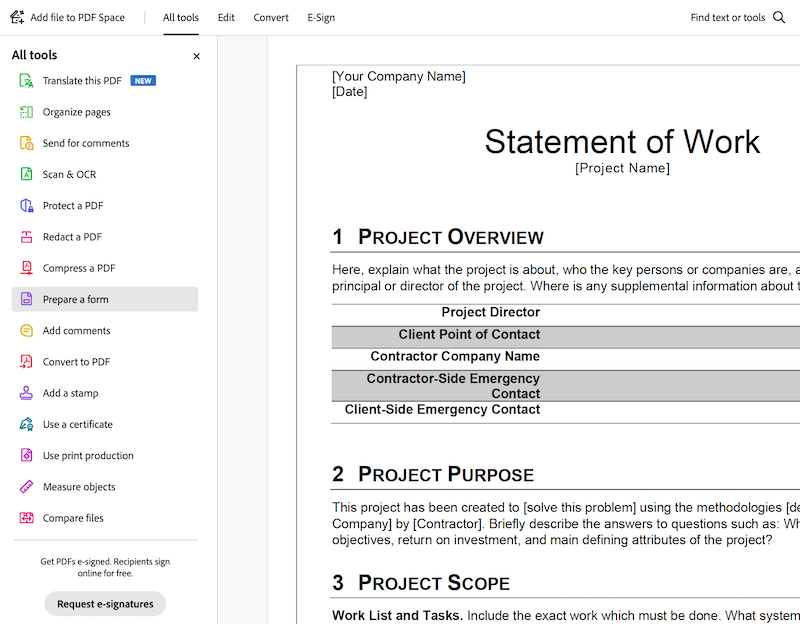Click the Project Purpose heading
800x624 pixels.
(x=445, y=475)
